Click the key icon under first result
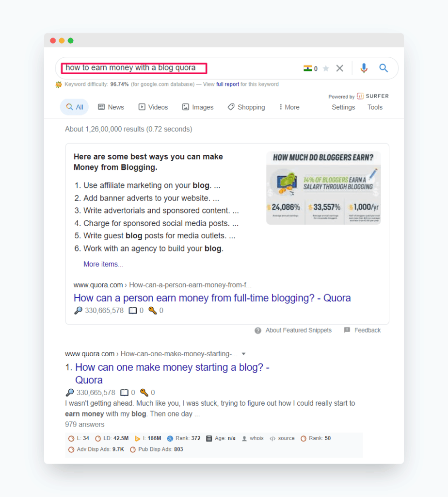The width and height of the screenshot is (448, 497). pos(144,392)
